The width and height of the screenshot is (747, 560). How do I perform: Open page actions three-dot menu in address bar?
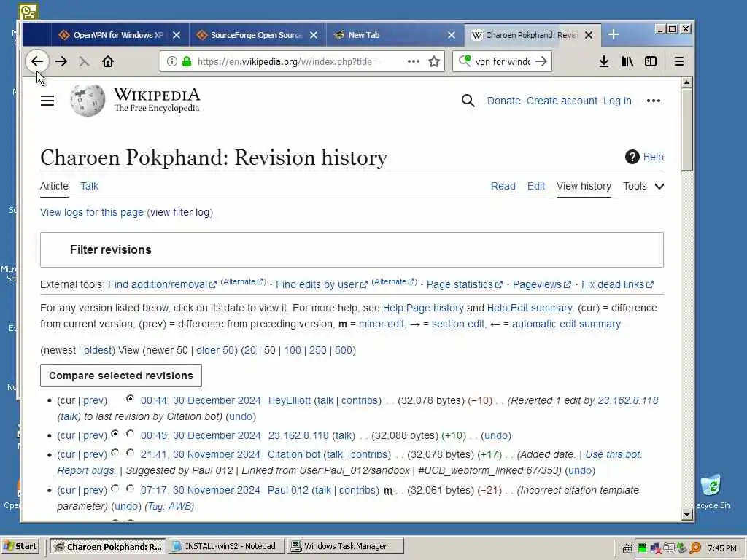414,61
